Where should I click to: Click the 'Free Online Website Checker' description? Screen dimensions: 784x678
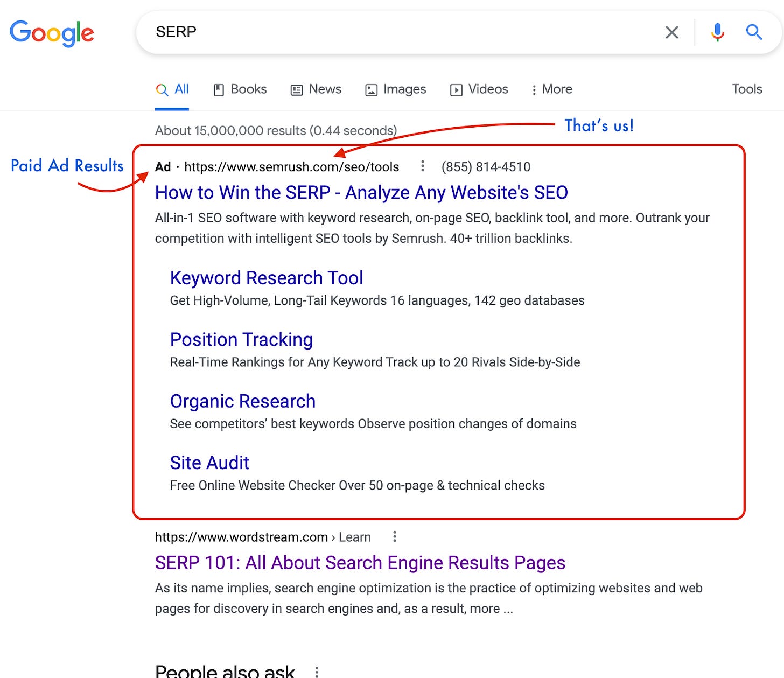357,485
